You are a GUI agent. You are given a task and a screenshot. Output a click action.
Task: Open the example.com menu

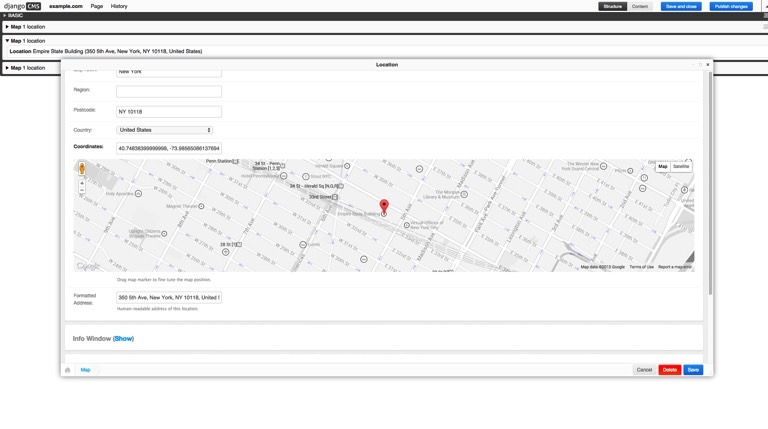click(66, 6)
